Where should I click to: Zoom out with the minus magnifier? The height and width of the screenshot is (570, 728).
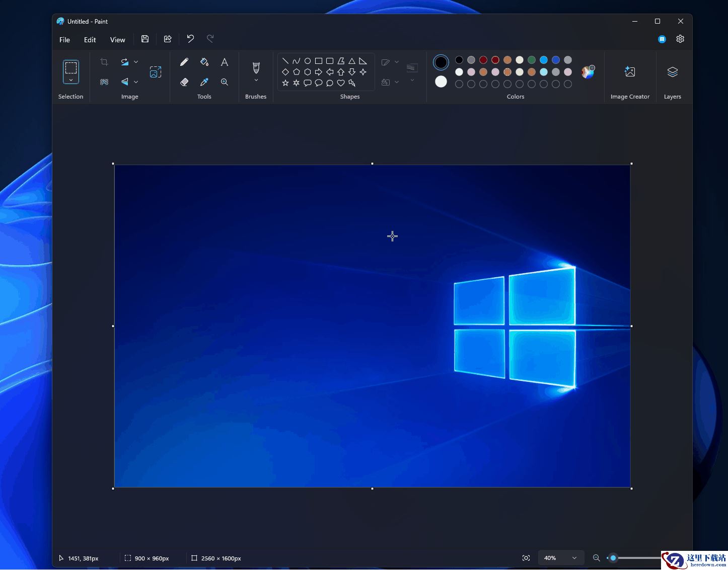tap(597, 558)
